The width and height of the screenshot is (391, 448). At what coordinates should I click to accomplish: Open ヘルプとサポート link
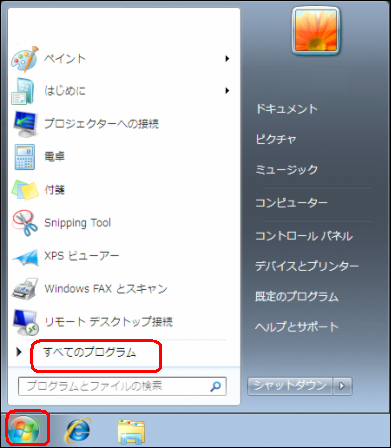click(297, 327)
